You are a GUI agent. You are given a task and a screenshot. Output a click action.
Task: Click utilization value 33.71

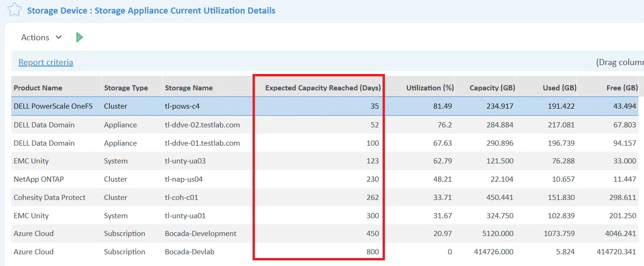coord(442,198)
